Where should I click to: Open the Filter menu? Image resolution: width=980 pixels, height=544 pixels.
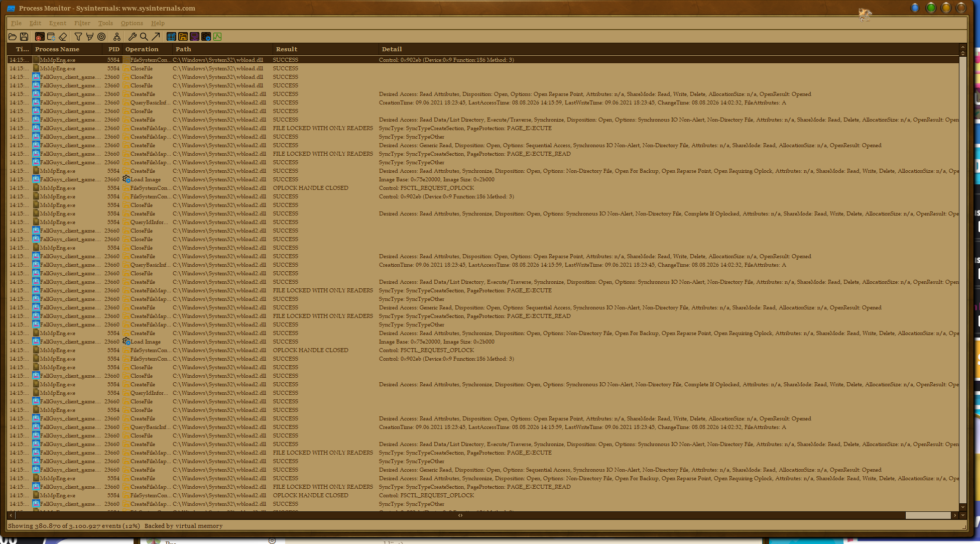(82, 23)
